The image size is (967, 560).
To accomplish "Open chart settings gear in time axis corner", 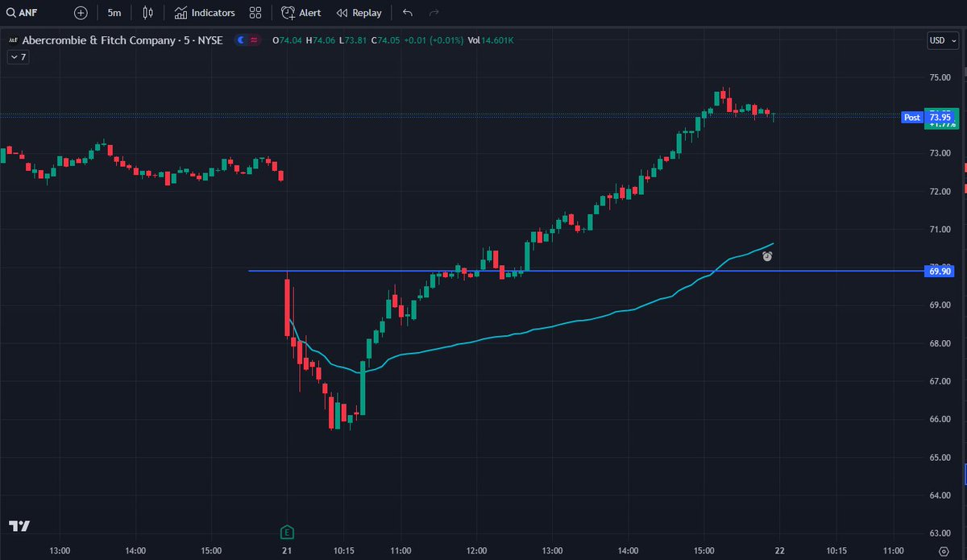I will tap(944, 551).
